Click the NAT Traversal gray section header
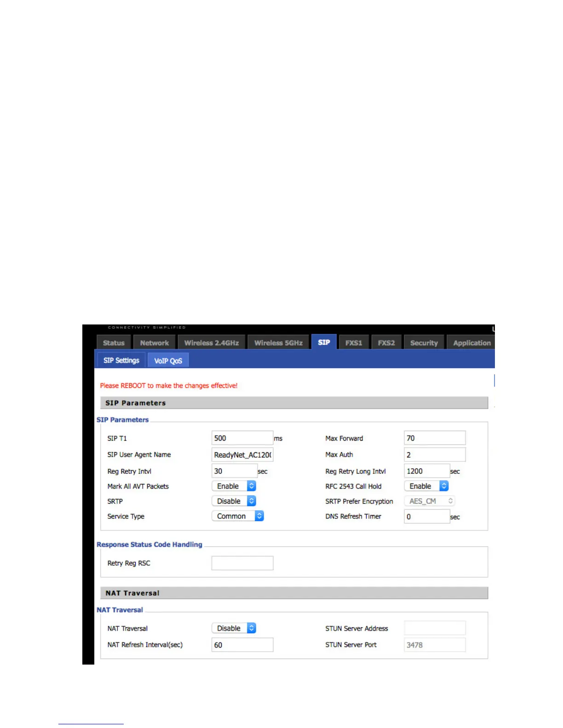 pyautogui.click(x=294, y=593)
